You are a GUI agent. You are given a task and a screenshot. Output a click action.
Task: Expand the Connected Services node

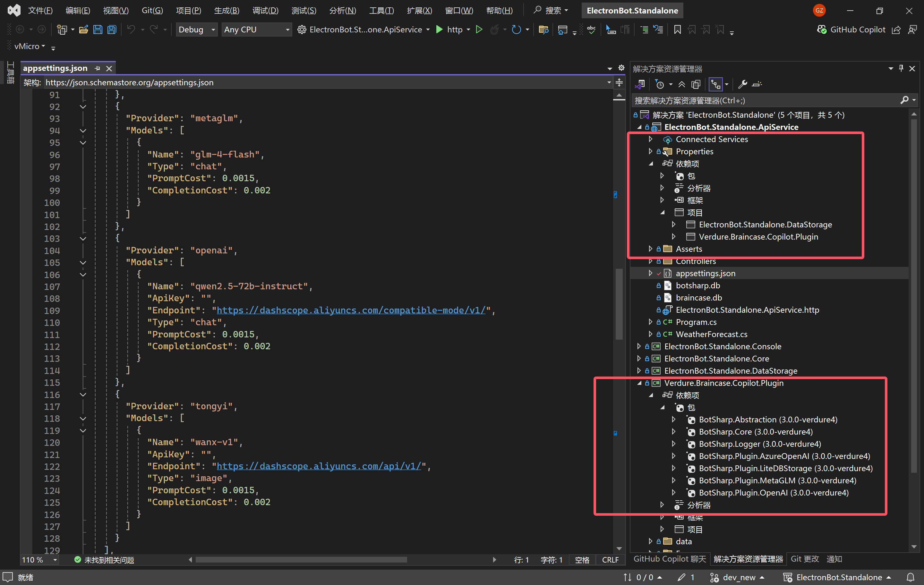650,139
